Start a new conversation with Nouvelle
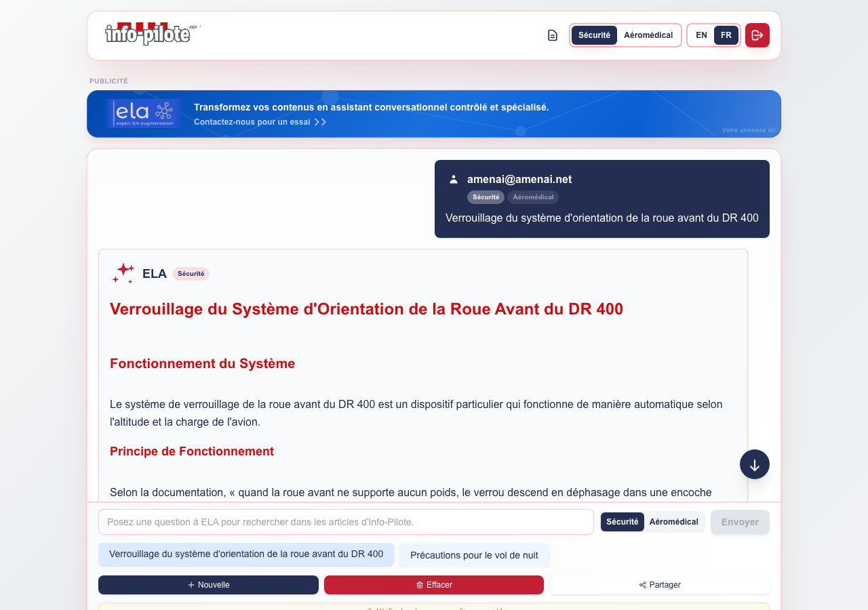This screenshot has height=610, width=868. (x=208, y=585)
